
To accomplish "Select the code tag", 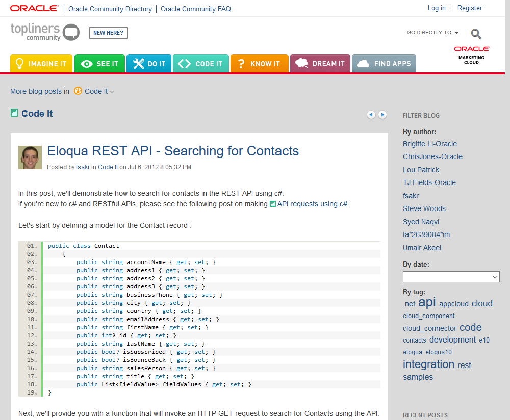I will click(470, 327).
